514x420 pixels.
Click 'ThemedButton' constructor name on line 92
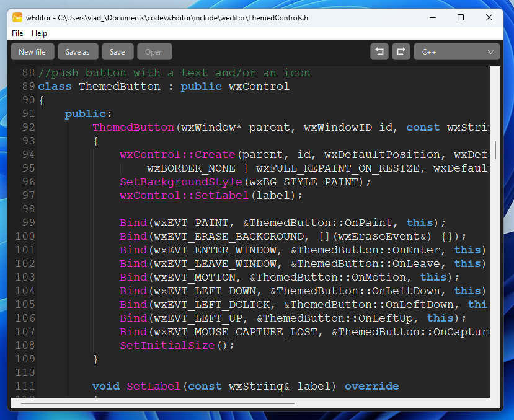(133, 128)
